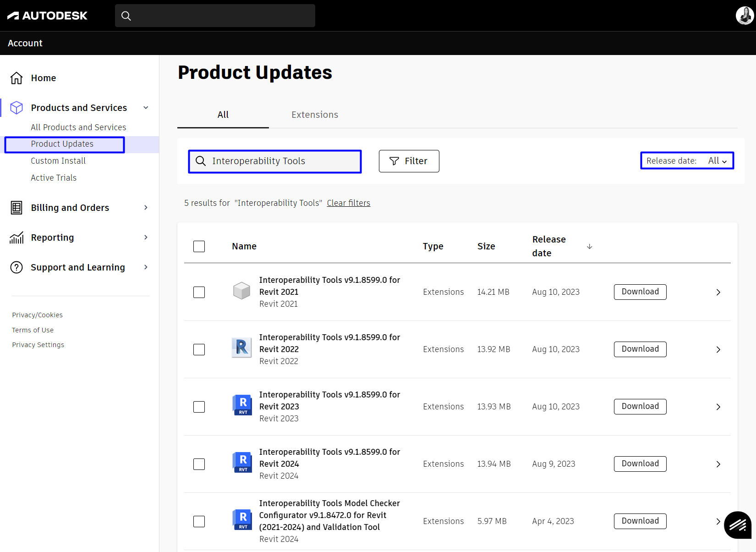
Task: Expand details for Revit 2021 update row
Action: point(718,292)
